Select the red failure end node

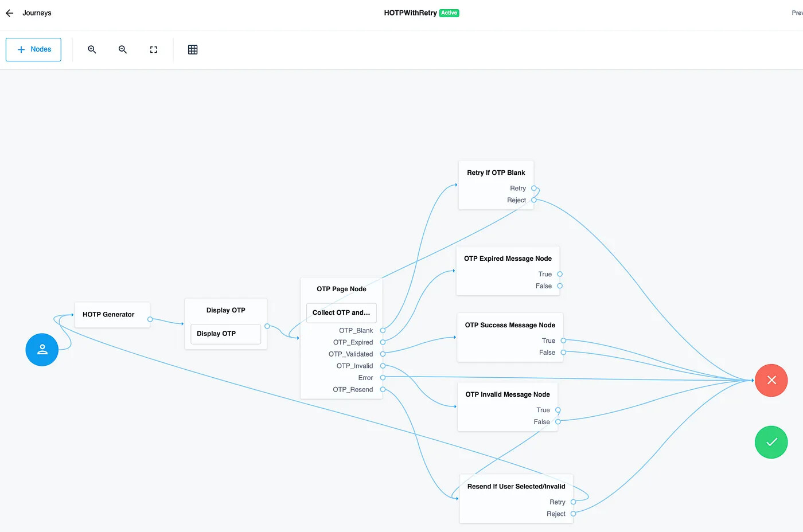[771, 380]
